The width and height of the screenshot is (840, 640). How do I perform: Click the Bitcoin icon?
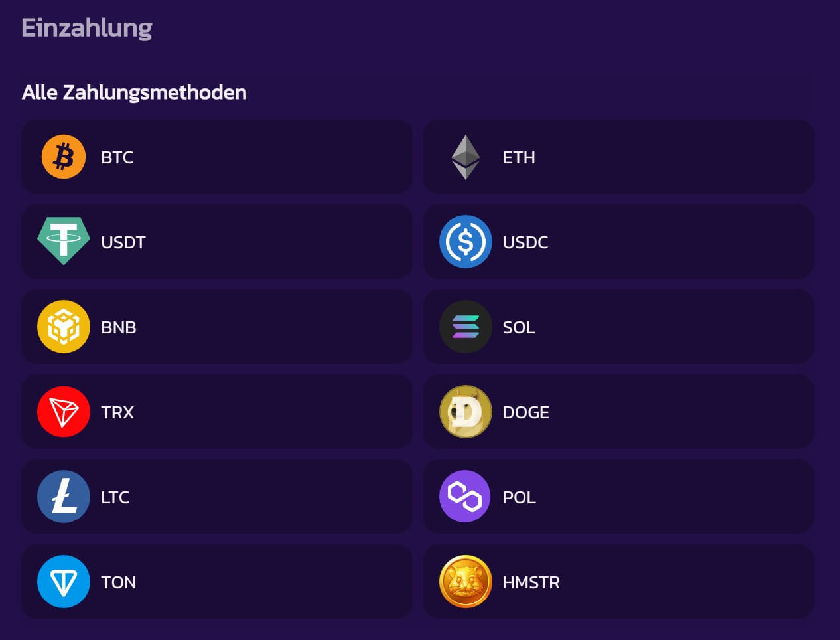tap(64, 157)
